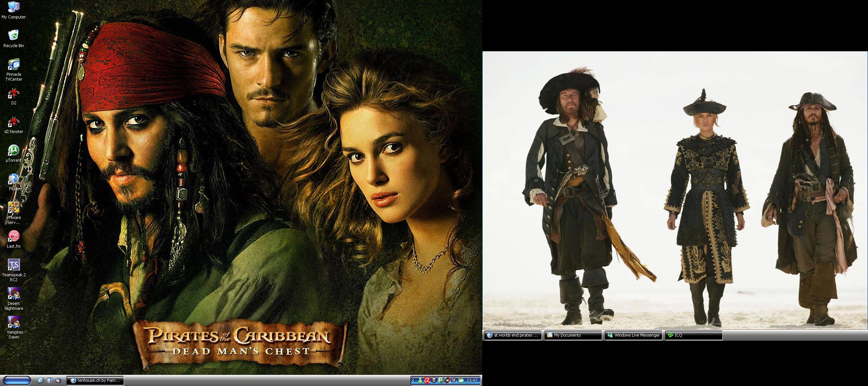Open the Flock browser desktop shortcut

14,179
